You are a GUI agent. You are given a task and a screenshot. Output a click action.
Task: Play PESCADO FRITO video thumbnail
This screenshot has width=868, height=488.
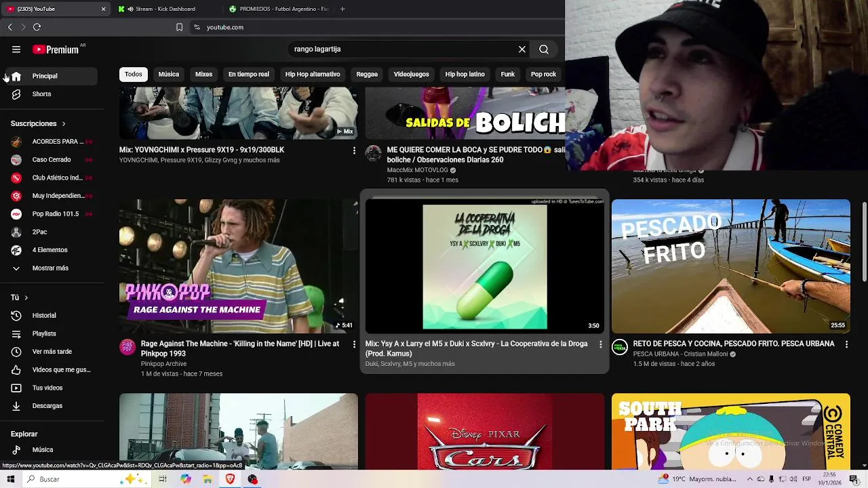731,266
